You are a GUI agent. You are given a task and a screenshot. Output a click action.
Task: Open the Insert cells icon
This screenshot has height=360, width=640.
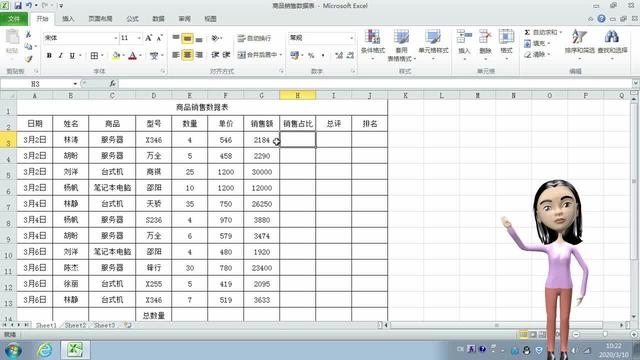[464, 37]
